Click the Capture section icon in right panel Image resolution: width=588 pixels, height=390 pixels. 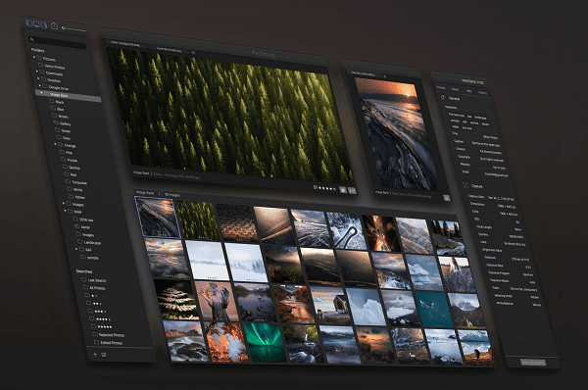tap(465, 185)
